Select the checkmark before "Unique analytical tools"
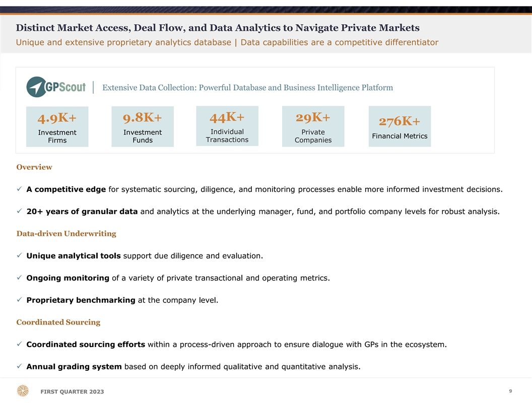The width and height of the screenshot is (532, 411). coord(19,256)
